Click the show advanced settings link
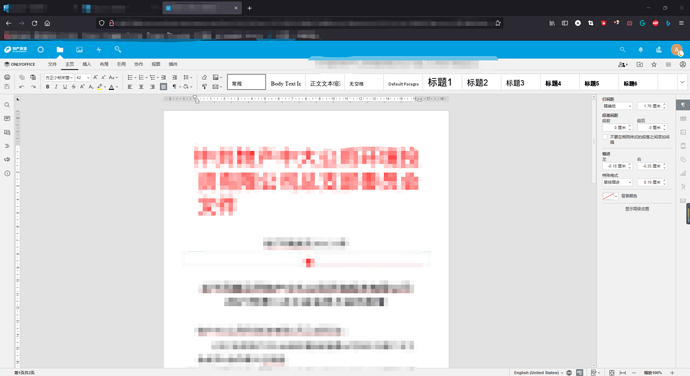 point(637,209)
